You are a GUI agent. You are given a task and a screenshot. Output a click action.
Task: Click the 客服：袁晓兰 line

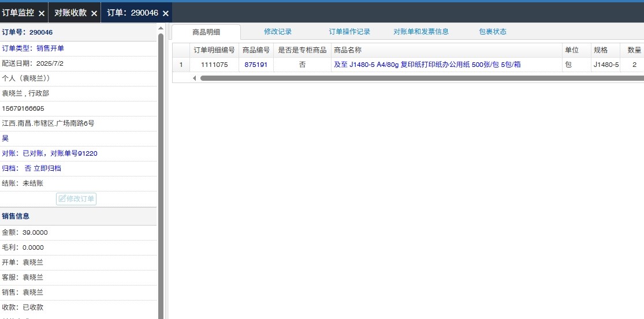pyautogui.click(x=79, y=277)
